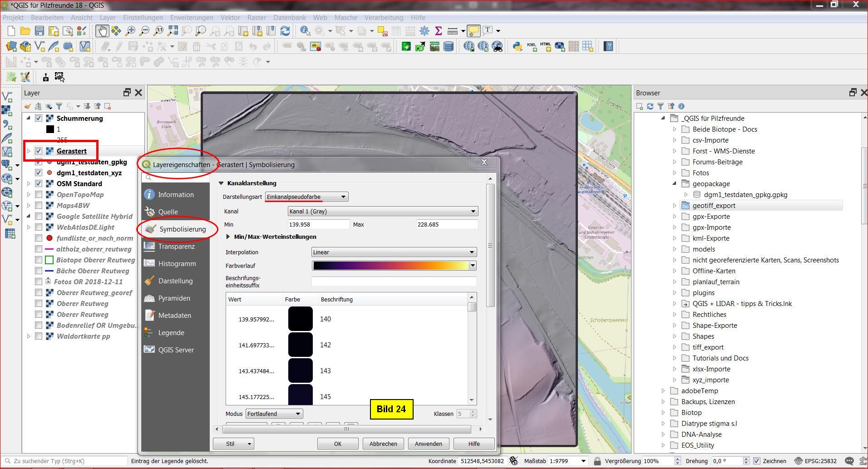Open the Darstellungsart dropdown
This screenshot has height=469, width=868.
tap(307, 197)
